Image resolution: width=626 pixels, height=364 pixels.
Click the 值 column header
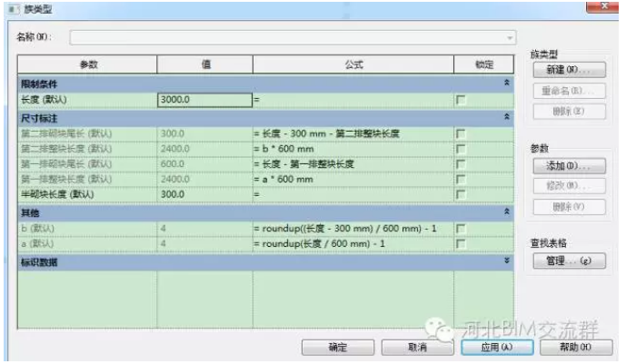coord(205,64)
